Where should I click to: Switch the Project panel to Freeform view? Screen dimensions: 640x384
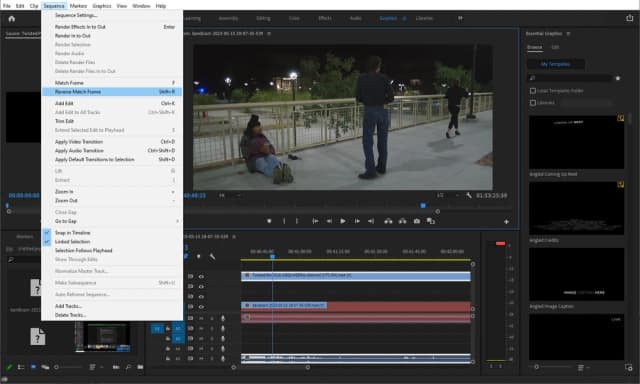pyautogui.click(x=45, y=367)
